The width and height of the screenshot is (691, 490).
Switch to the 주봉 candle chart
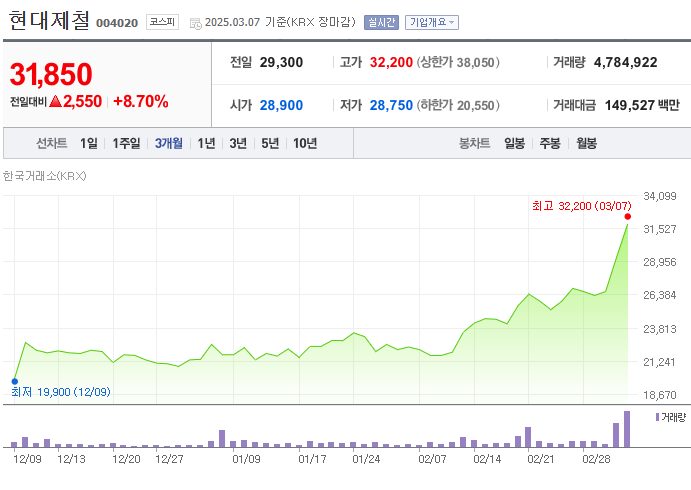[x=550, y=143]
